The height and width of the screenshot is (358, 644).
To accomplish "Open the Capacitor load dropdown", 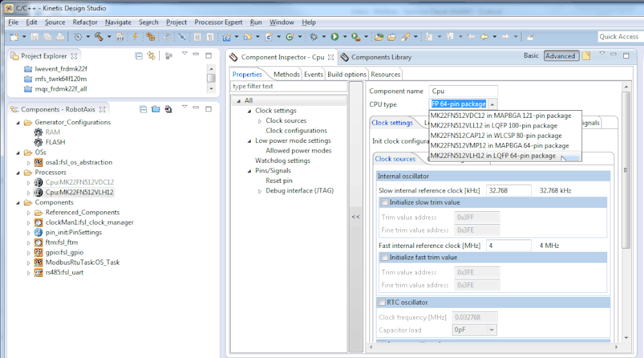I will pos(492,330).
